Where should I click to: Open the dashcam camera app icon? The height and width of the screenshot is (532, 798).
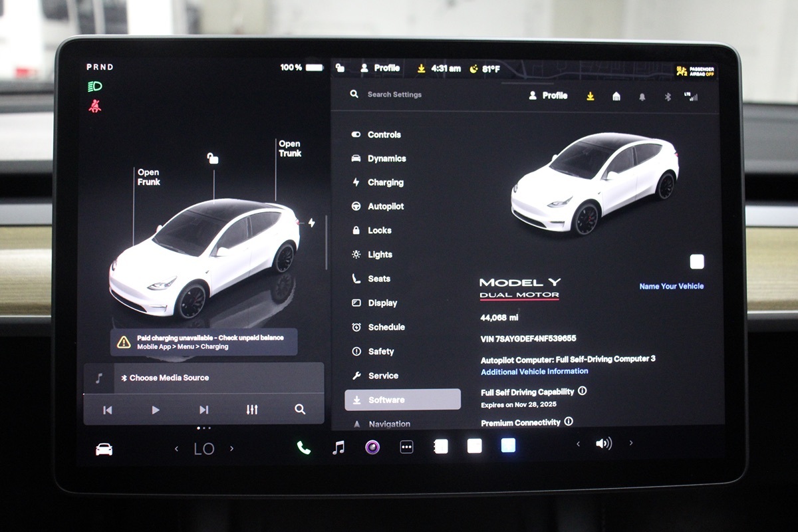[372, 447]
